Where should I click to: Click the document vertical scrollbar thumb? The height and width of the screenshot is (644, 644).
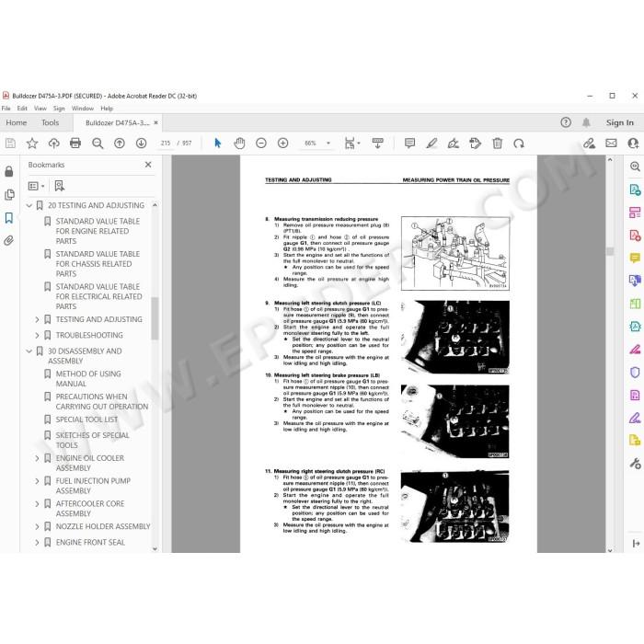point(610,251)
